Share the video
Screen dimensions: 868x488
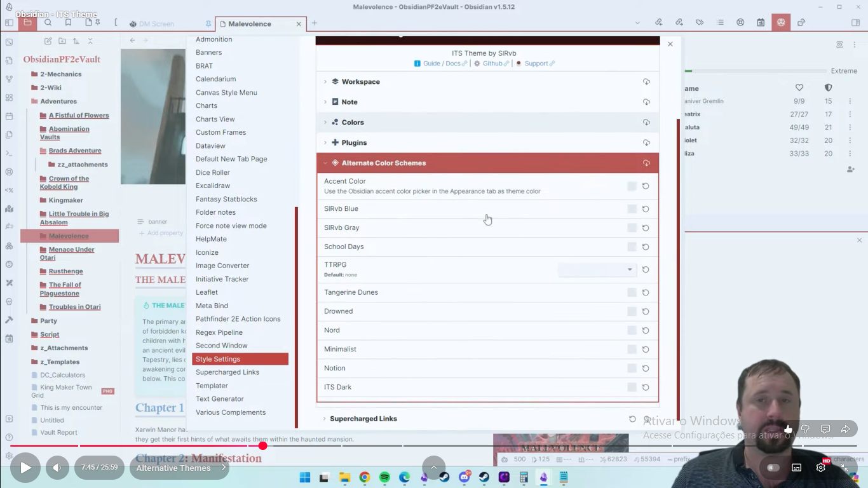tap(846, 429)
